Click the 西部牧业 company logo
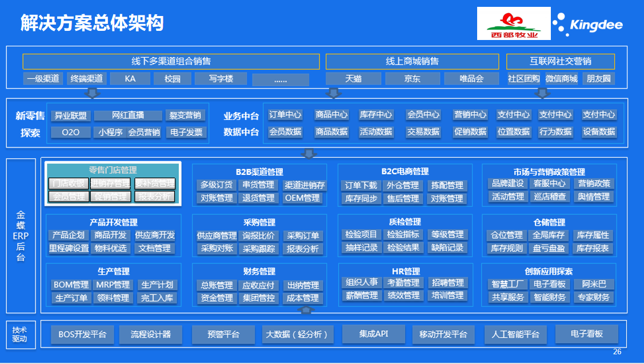The image size is (644, 364). coord(514,24)
